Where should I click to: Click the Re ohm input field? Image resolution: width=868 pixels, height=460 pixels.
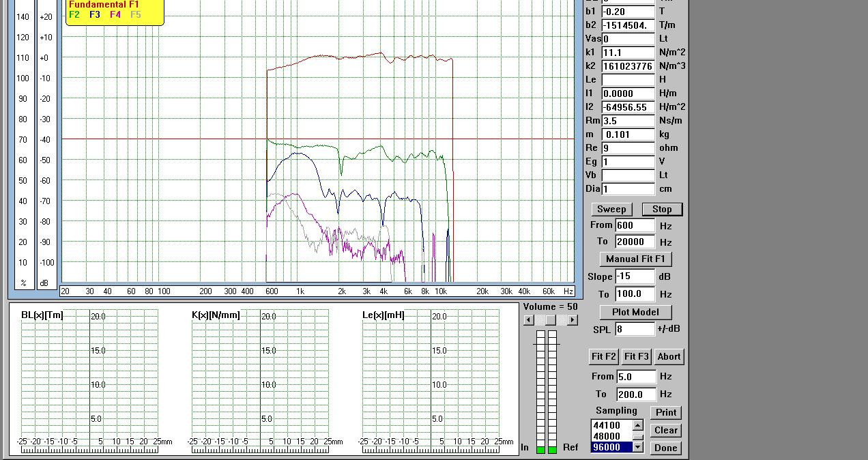(628, 148)
